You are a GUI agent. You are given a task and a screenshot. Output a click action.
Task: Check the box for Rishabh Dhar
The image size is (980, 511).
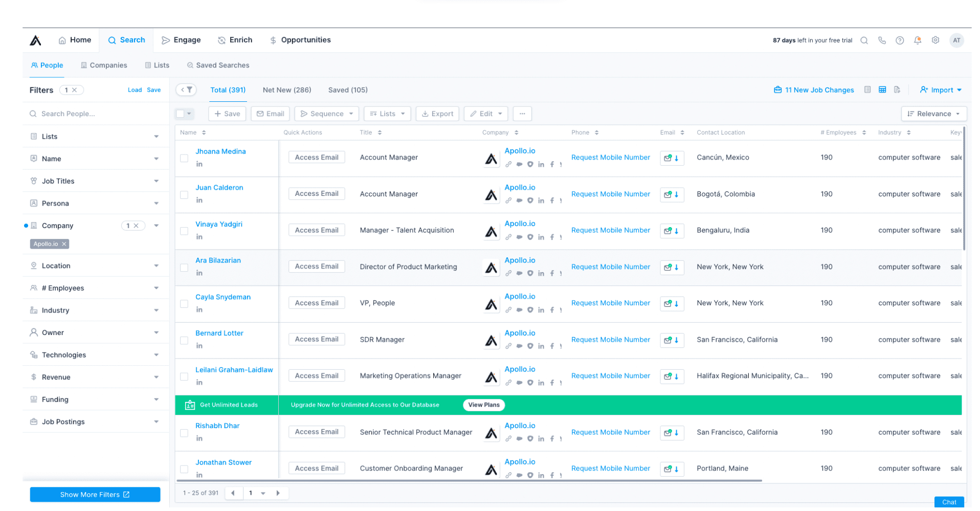point(184,433)
